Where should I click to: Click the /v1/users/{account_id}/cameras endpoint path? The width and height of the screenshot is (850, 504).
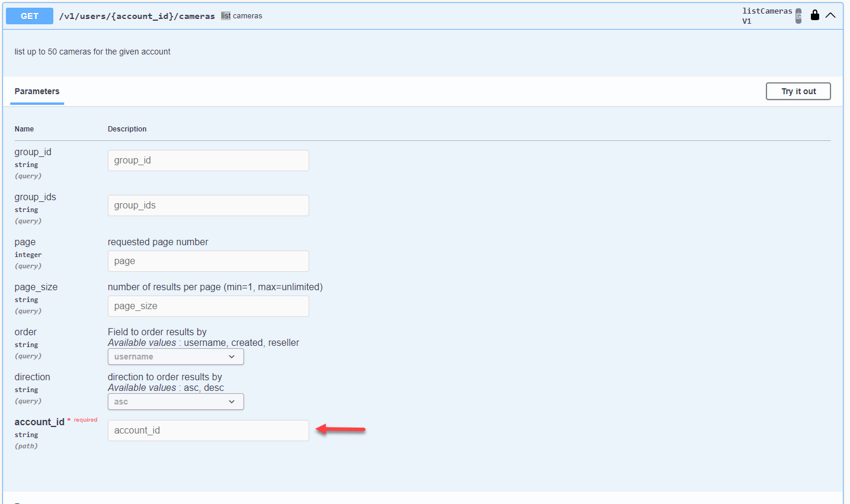[x=137, y=16]
